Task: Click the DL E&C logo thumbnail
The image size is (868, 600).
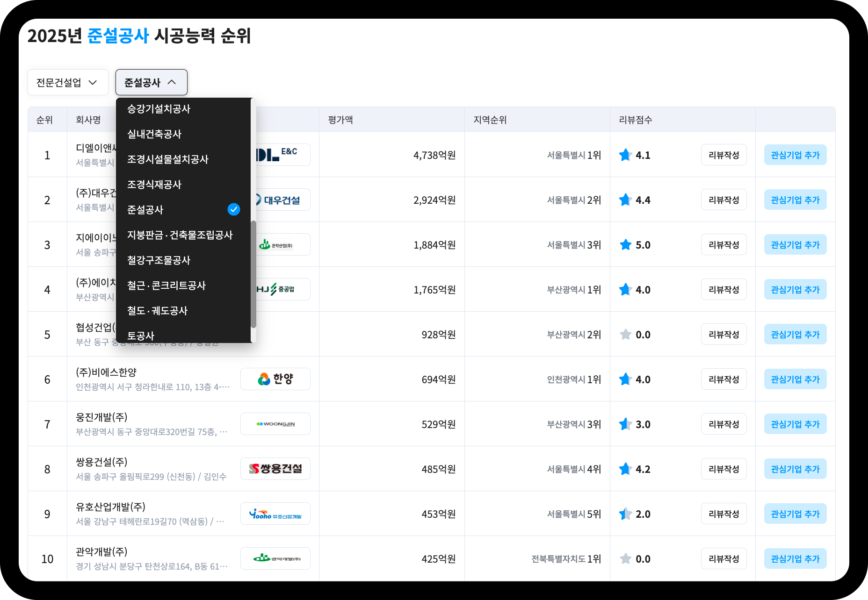Action: pos(282,155)
